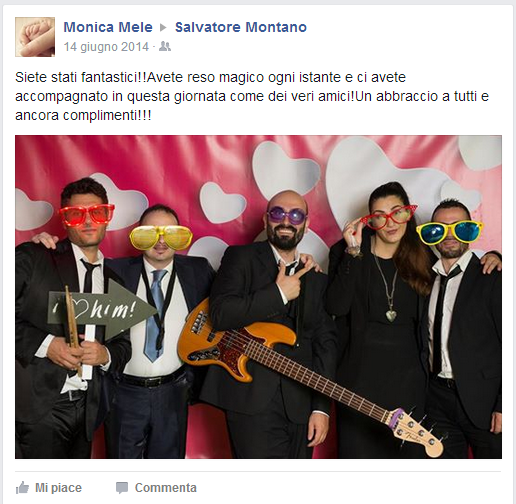Click the purple round sunglasses on bearded man
The image size is (516, 504).
tap(287, 215)
